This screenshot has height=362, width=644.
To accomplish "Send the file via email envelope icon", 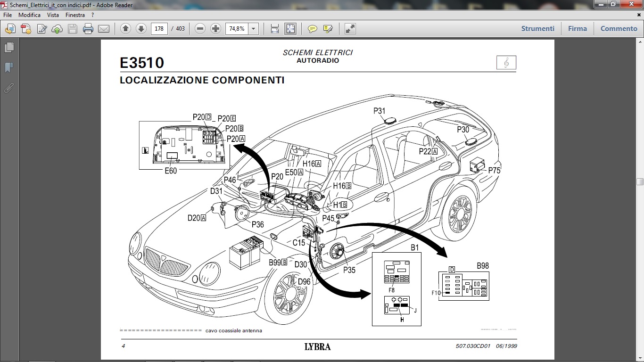I will pos(104,29).
